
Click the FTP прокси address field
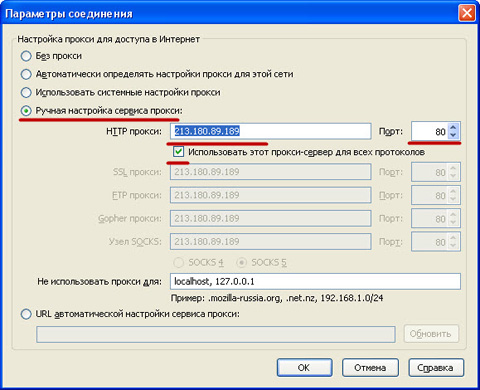(x=270, y=195)
